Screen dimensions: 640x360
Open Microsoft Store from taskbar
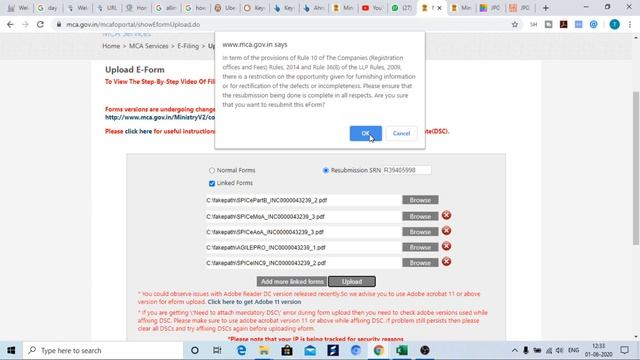287,350
